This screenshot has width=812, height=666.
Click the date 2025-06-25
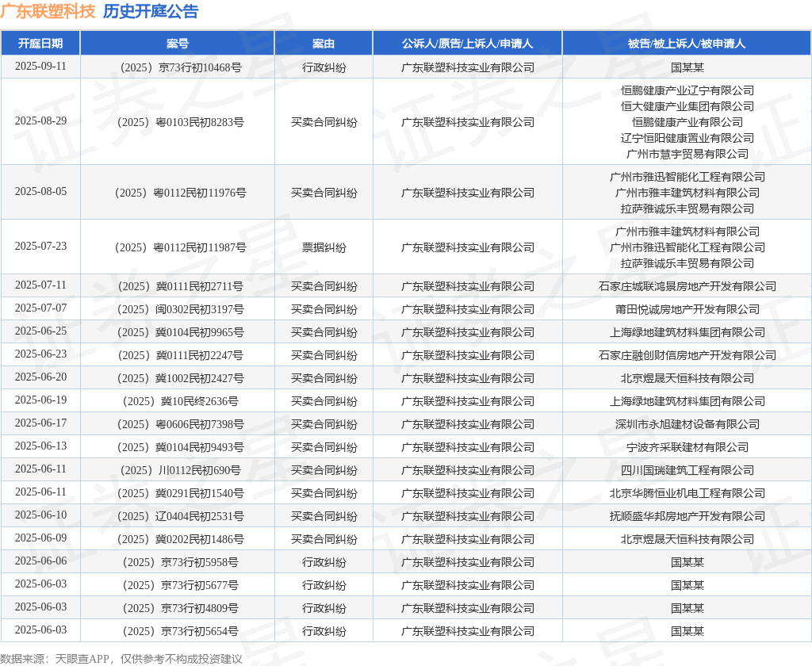pos(40,331)
